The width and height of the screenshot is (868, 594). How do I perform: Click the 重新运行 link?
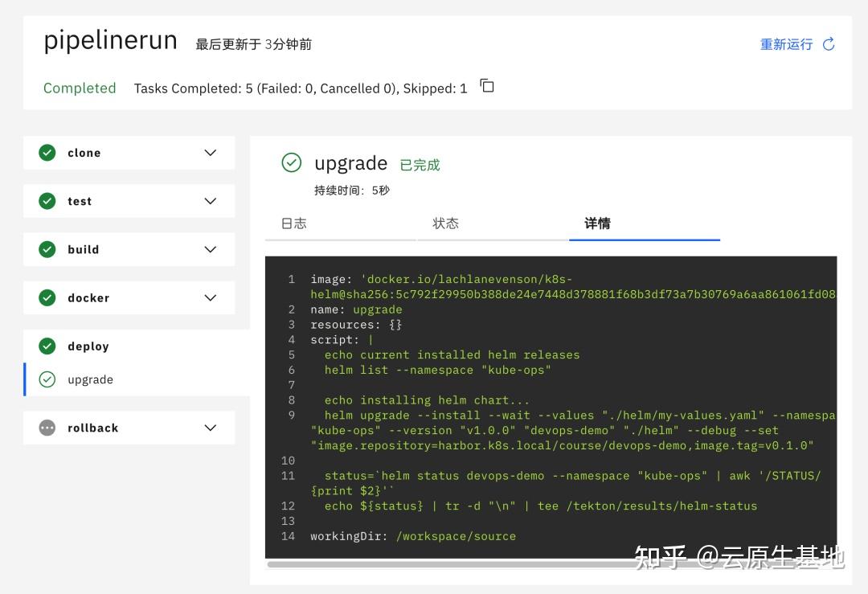[786, 44]
